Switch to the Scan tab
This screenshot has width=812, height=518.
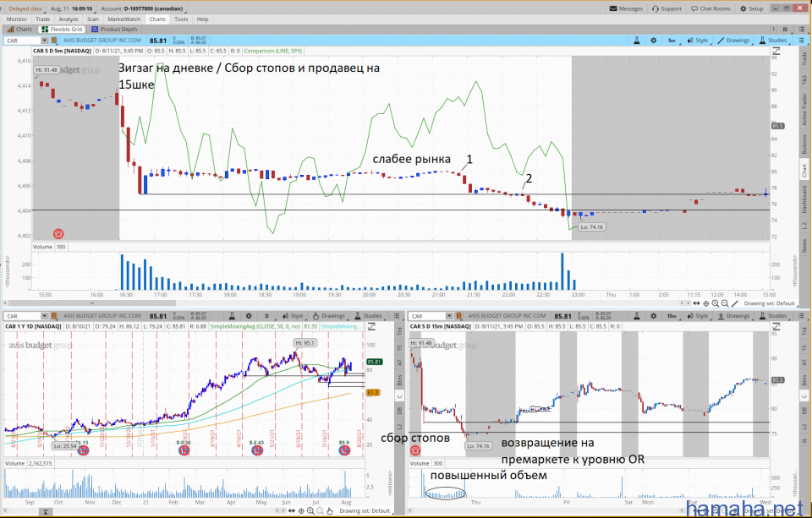click(x=93, y=19)
